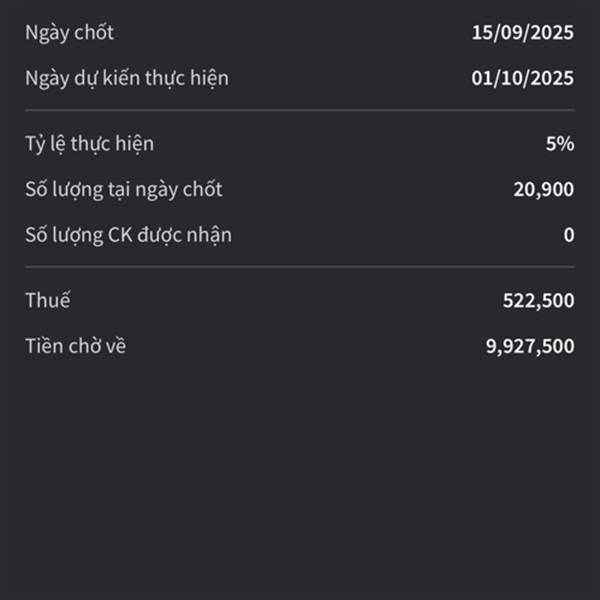Click the "Số lượng tại ngày chốt" label
Viewport: 600px width, 600px height.
124,190
